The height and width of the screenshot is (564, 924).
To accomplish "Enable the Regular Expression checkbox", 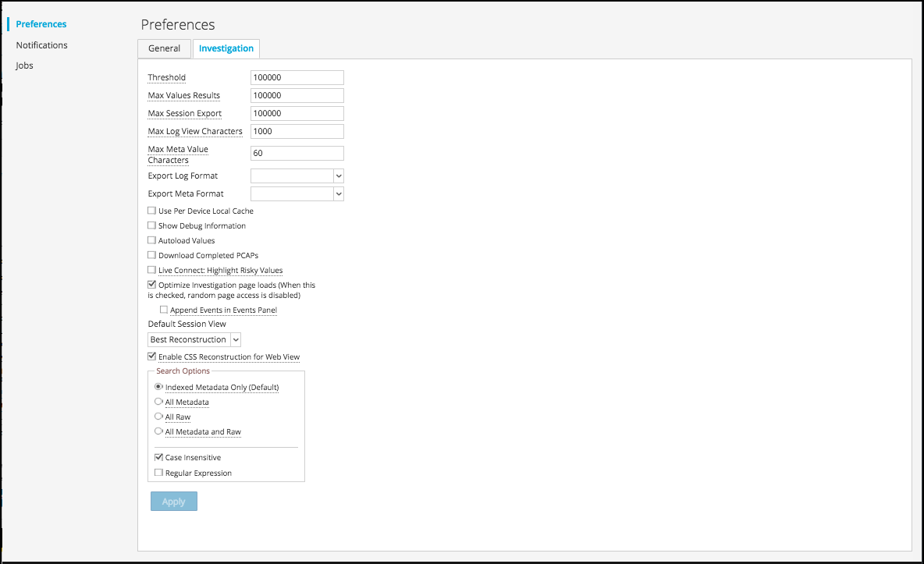I will tap(159, 473).
